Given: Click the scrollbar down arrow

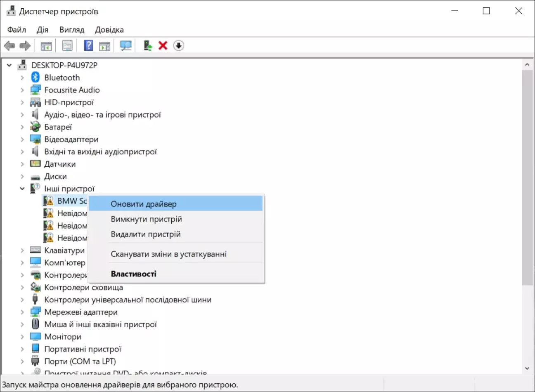Looking at the screenshot, I should click(x=527, y=368).
